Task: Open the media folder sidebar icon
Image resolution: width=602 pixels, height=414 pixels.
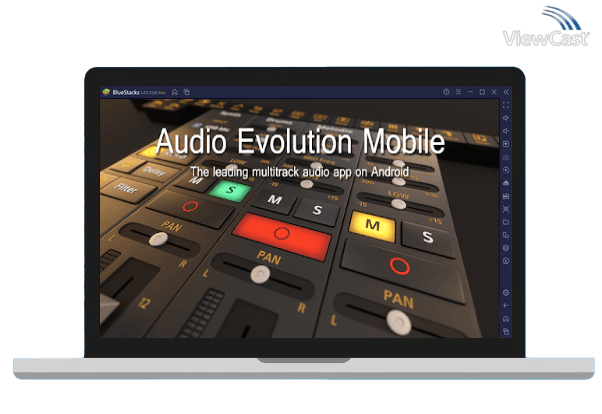Action: (x=506, y=222)
